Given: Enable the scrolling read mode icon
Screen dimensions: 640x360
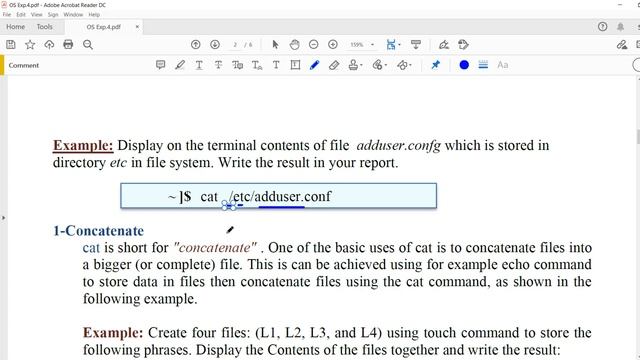Looking at the screenshot, I should (x=416, y=44).
